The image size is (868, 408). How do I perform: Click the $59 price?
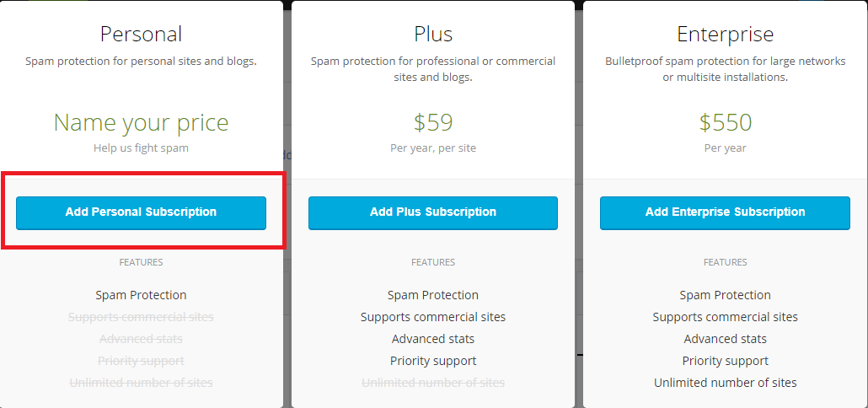pyautogui.click(x=433, y=122)
